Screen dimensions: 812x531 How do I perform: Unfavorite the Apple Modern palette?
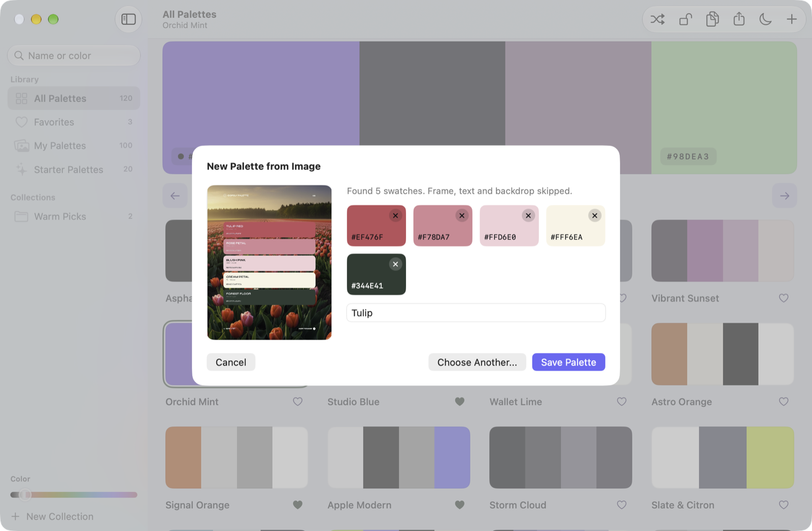click(460, 505)
